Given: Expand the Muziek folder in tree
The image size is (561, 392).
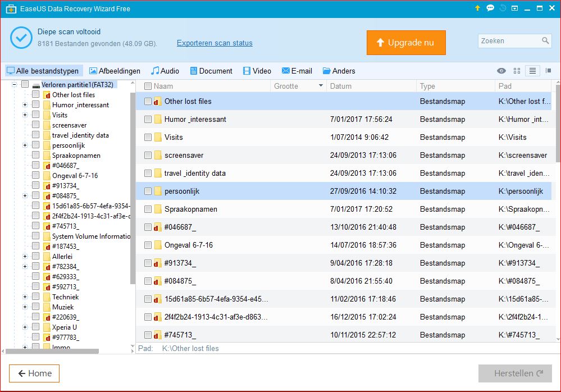Looking at the screenshot, I should [25, 307].
